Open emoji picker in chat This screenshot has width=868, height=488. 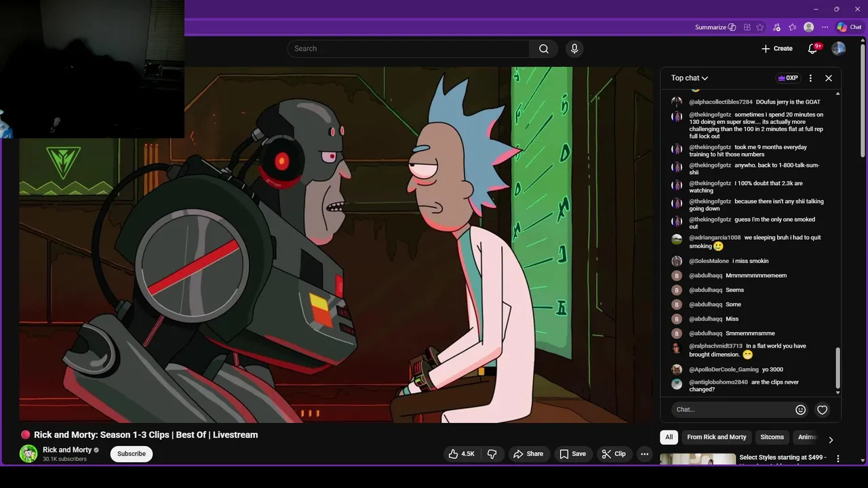800,409
